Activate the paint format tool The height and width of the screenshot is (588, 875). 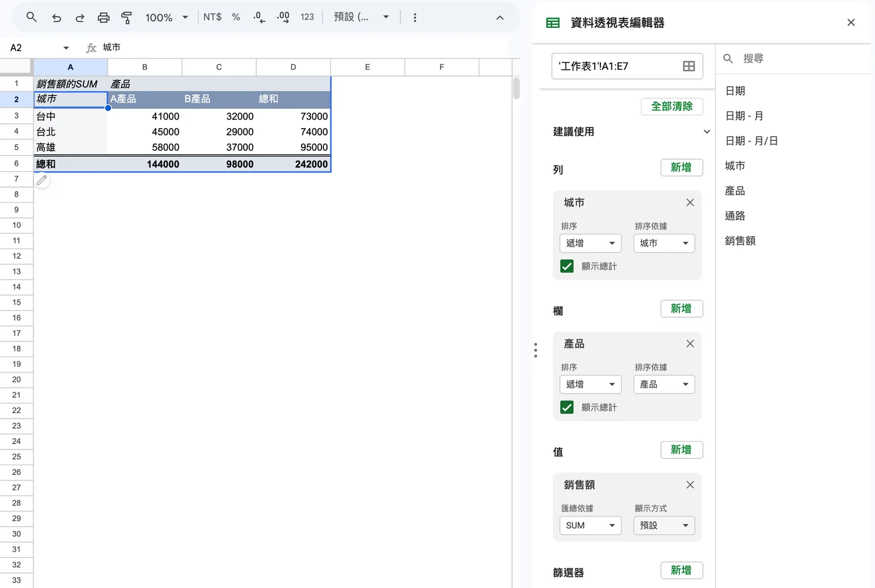126,18
